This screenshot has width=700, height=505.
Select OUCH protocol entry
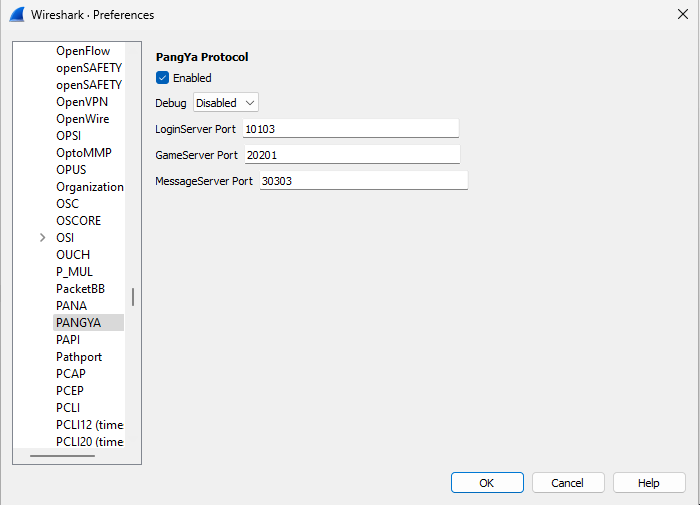tap(73, 255)
